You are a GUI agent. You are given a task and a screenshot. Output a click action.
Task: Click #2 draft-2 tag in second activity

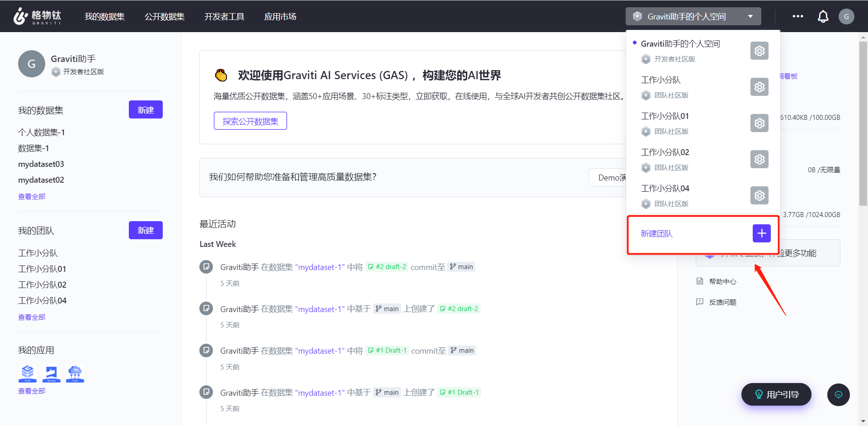coord(459,309)
